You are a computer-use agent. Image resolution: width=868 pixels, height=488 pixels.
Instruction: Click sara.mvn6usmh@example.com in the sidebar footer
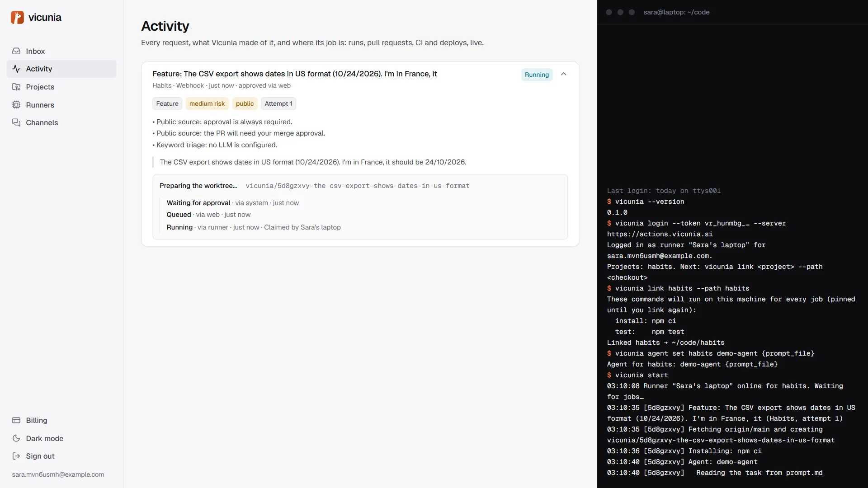(x=58, y=474)
